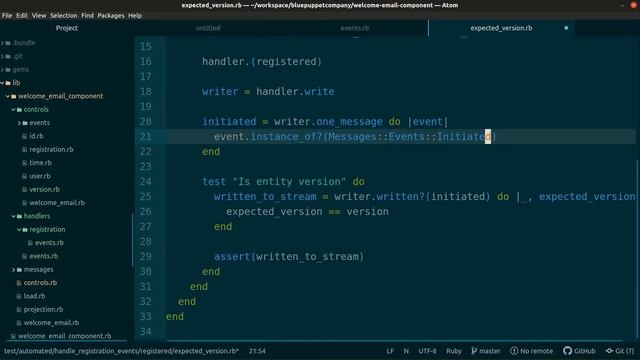Expand the .git folder chevron

2,56
